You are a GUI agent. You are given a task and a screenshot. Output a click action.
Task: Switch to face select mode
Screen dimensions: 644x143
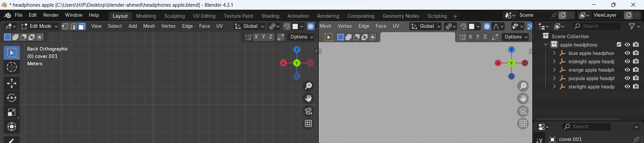82,26
